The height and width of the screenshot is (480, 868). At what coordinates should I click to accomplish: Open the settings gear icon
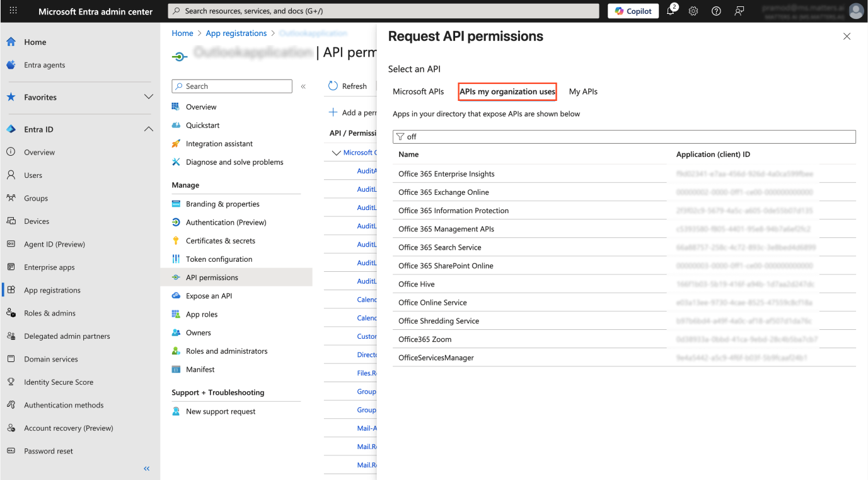693,11
